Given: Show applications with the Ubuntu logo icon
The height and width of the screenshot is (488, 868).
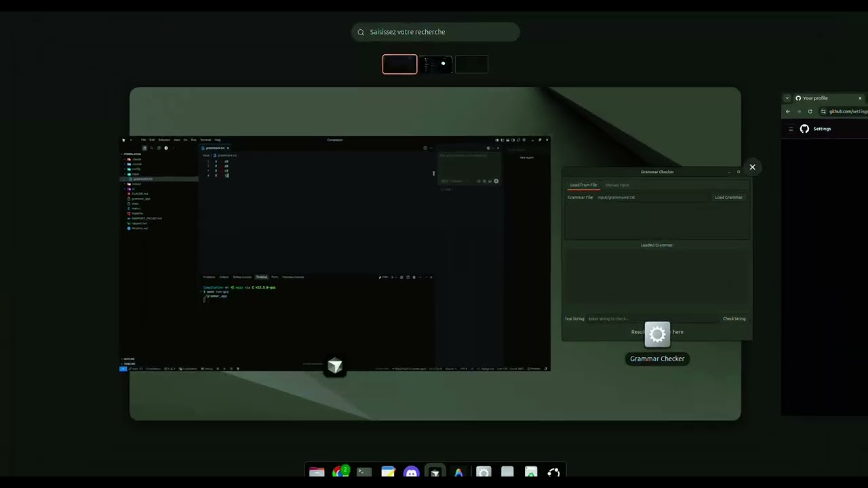Looking at the screenshot, I should (x=554, y=472).
